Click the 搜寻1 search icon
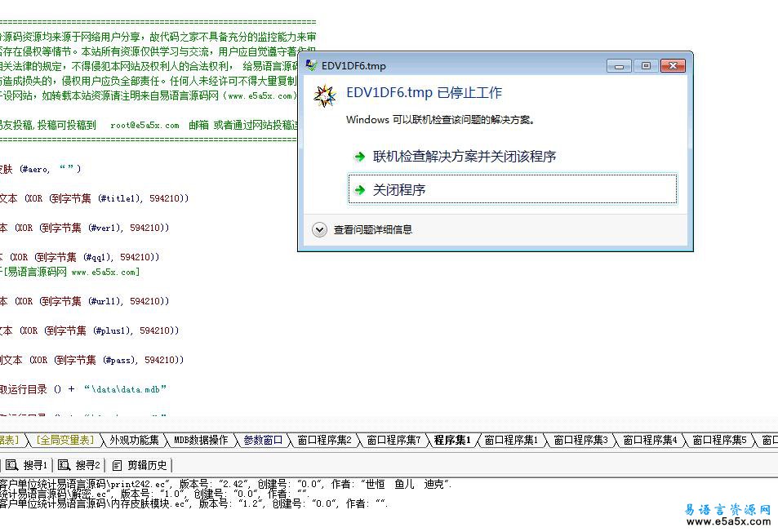778x532 pixels. click(12, 465)
